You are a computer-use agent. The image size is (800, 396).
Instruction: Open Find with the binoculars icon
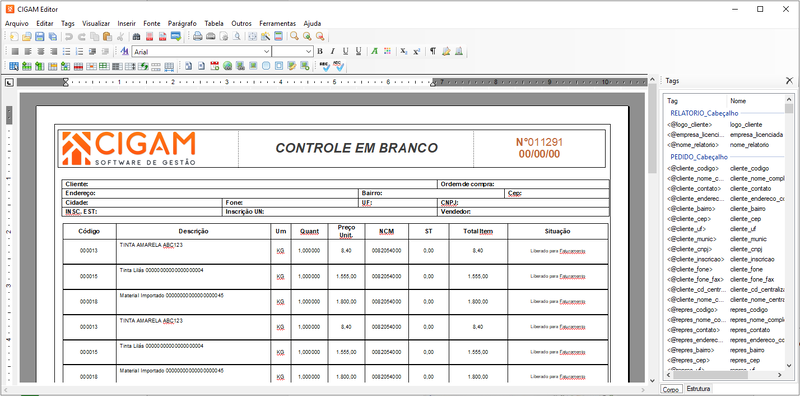(x=136, y=36)
